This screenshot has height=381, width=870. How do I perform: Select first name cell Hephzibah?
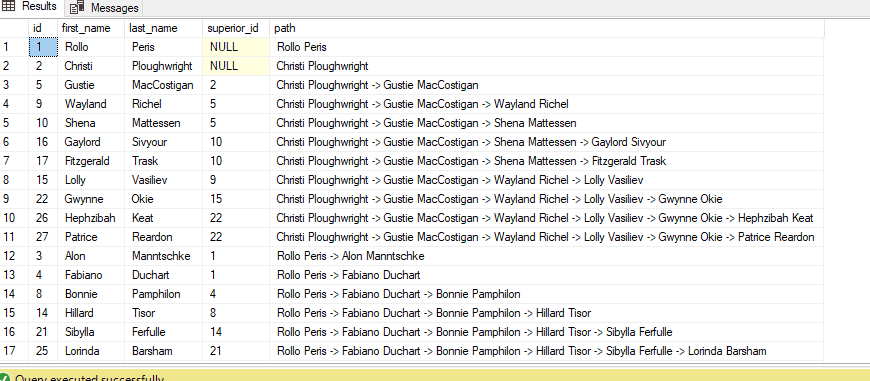tap(90, 218)
